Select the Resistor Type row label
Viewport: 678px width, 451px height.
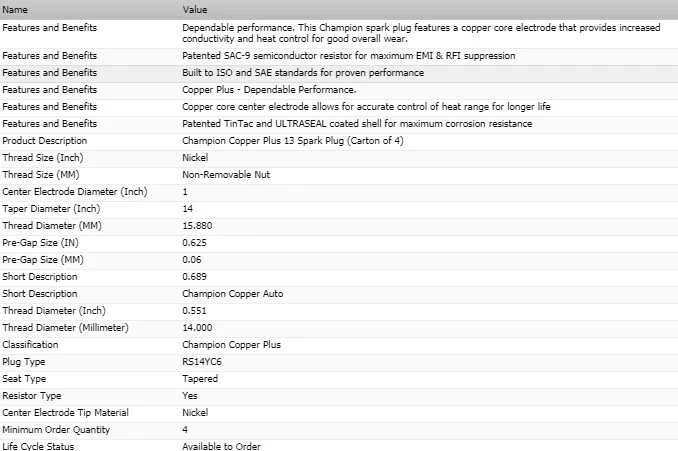32,395
